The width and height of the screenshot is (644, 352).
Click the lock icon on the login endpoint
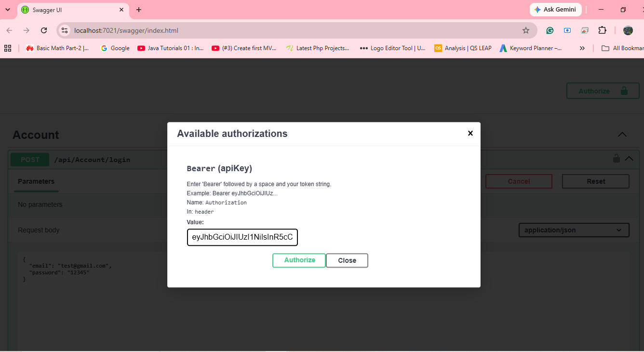coord(616,158)
